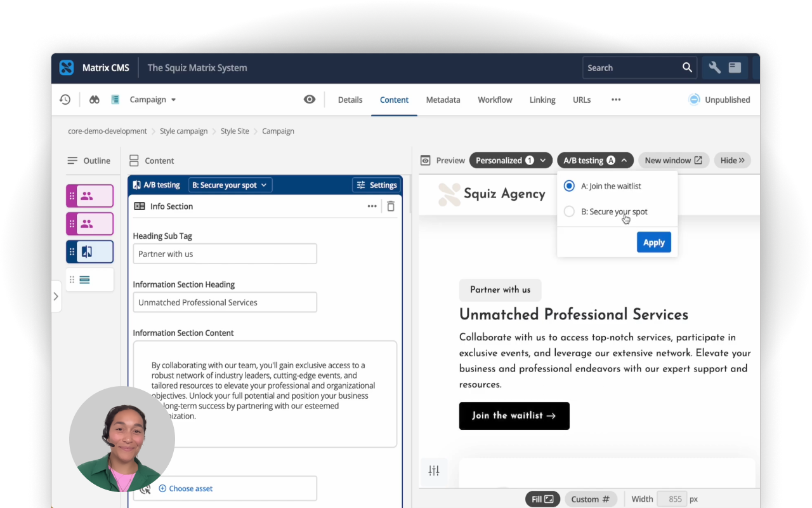This screenshot has width=812, height=508.
Task: Click the Heading Sub Tag input field
Action: pos(225,254)
